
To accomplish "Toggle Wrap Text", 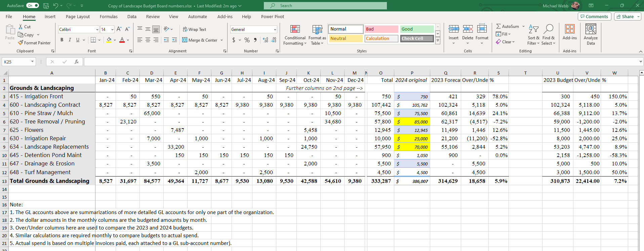I will [x=194, y=30].
